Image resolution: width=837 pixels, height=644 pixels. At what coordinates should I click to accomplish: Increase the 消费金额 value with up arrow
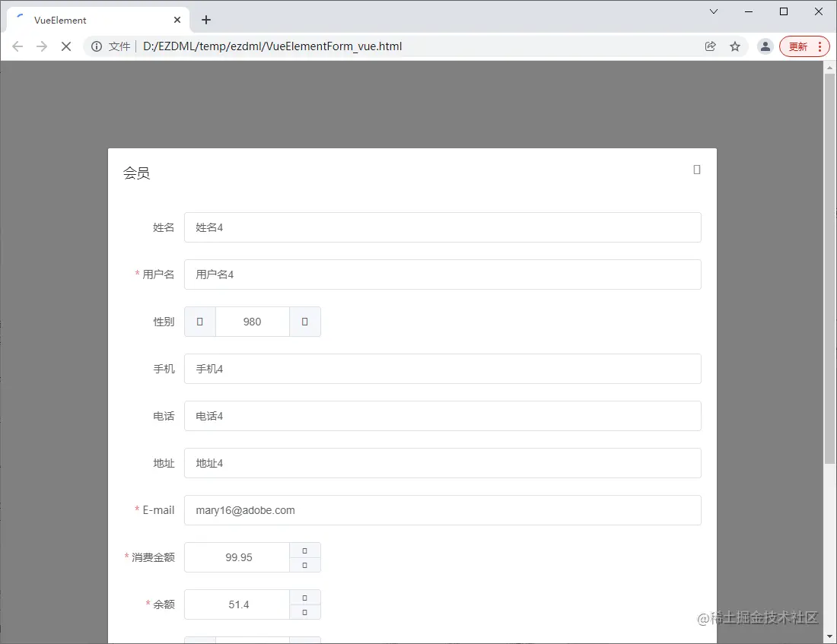[305, 550]
